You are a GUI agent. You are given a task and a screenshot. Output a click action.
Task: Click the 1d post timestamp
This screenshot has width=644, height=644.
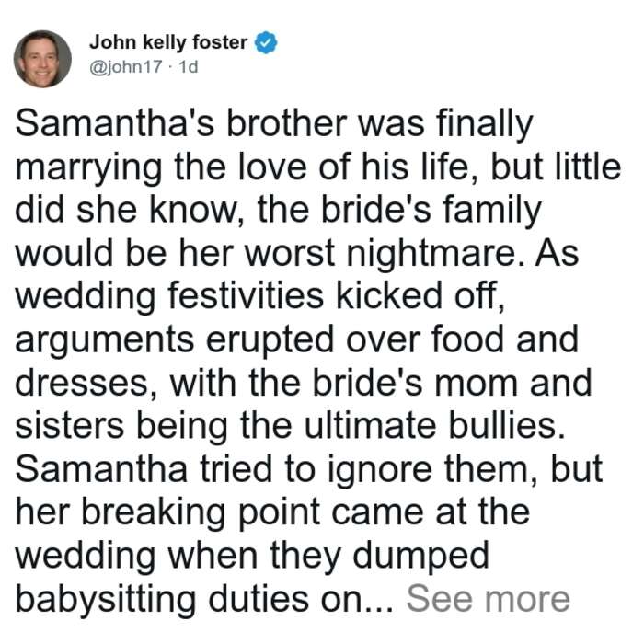(x=188, y=67)
